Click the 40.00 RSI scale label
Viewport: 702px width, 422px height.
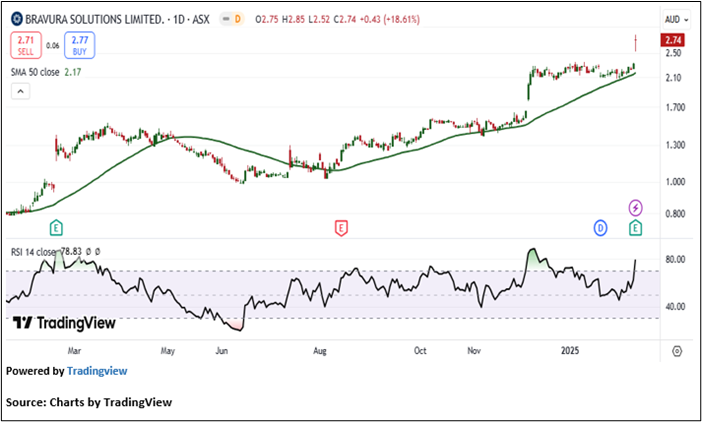[673, 307]
